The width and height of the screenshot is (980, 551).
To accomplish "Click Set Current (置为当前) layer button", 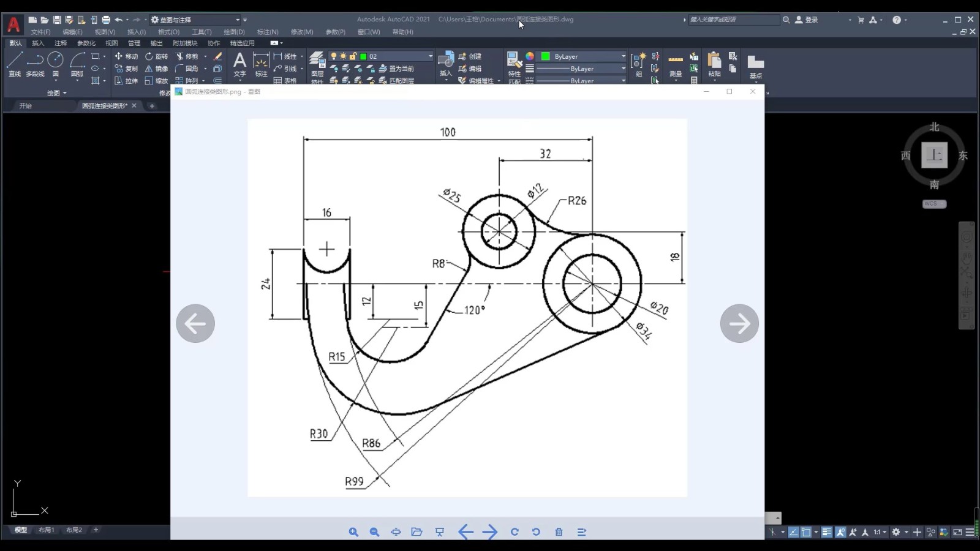I will click(x=397, y=69).
